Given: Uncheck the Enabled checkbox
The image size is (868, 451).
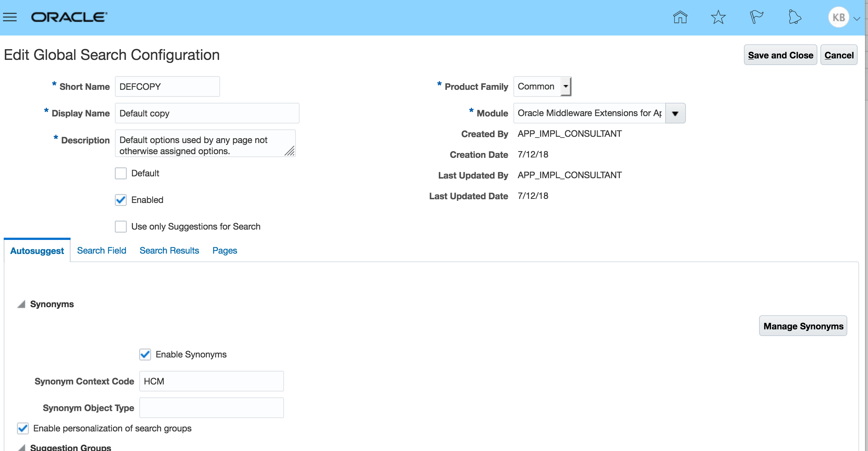Looking at the screenshot, I should point(121,200).
